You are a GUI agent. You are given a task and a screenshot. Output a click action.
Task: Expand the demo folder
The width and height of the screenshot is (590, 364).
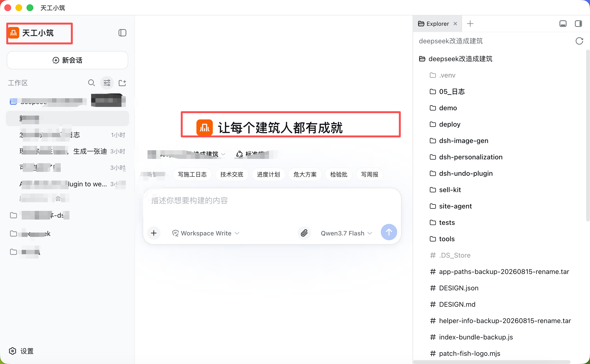[x=443, y=108]
